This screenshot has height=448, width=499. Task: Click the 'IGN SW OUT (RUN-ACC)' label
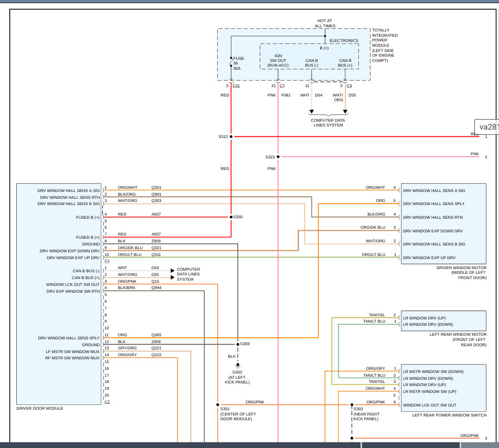278,60
